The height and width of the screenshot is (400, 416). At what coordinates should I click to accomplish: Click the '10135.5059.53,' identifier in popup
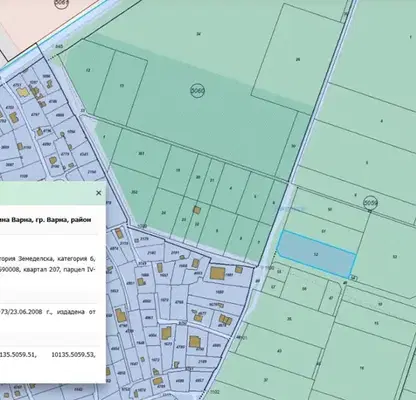[73, 355]
